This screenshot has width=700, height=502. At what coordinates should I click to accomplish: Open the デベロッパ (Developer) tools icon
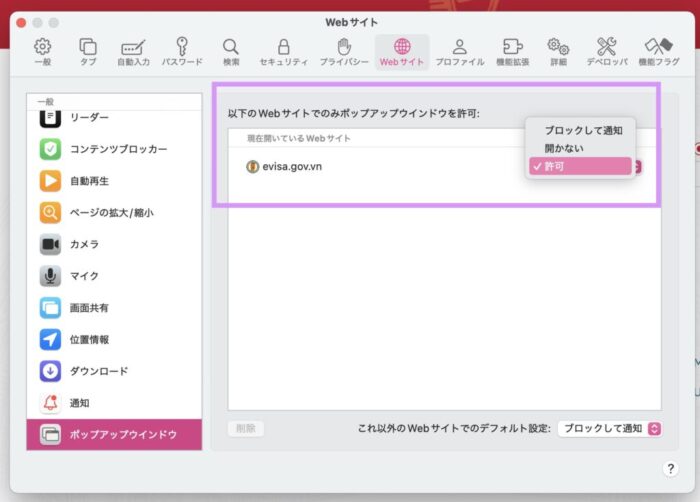[606, 52]
